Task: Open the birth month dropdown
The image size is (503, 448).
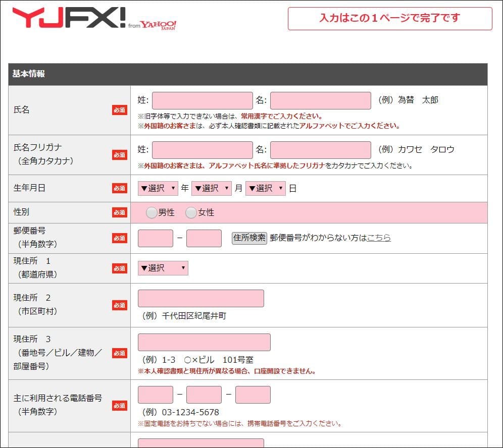Action: point(212,188)
